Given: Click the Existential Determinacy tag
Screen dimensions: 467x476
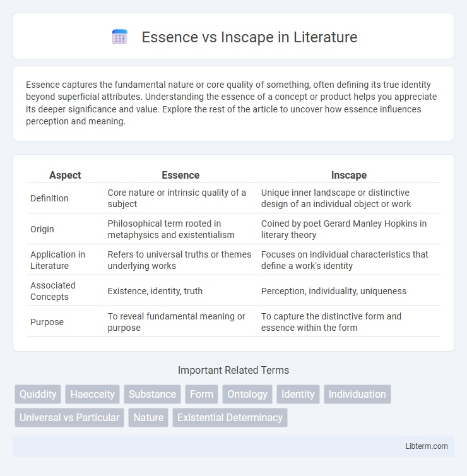Looking at the screenshot, I should 230,417.
